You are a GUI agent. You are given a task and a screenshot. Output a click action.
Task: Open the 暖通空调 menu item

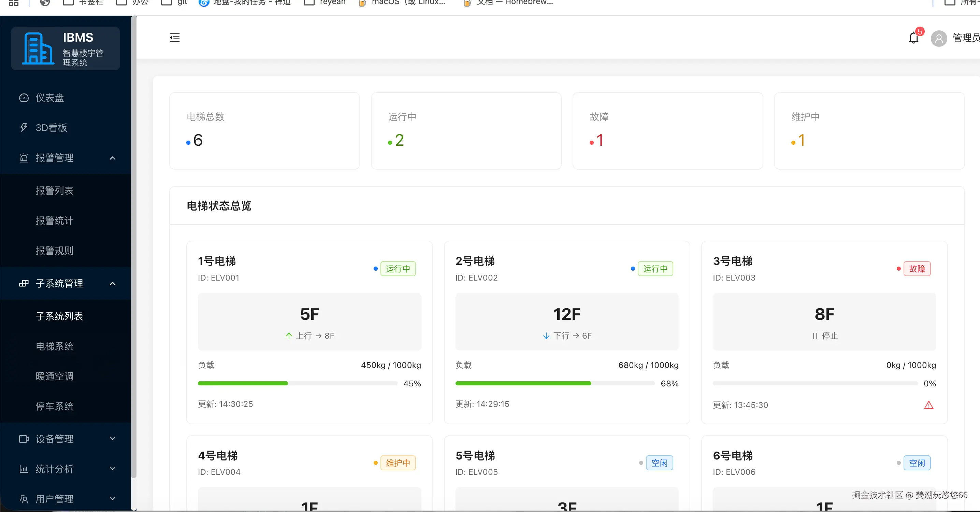pos(54,376)
